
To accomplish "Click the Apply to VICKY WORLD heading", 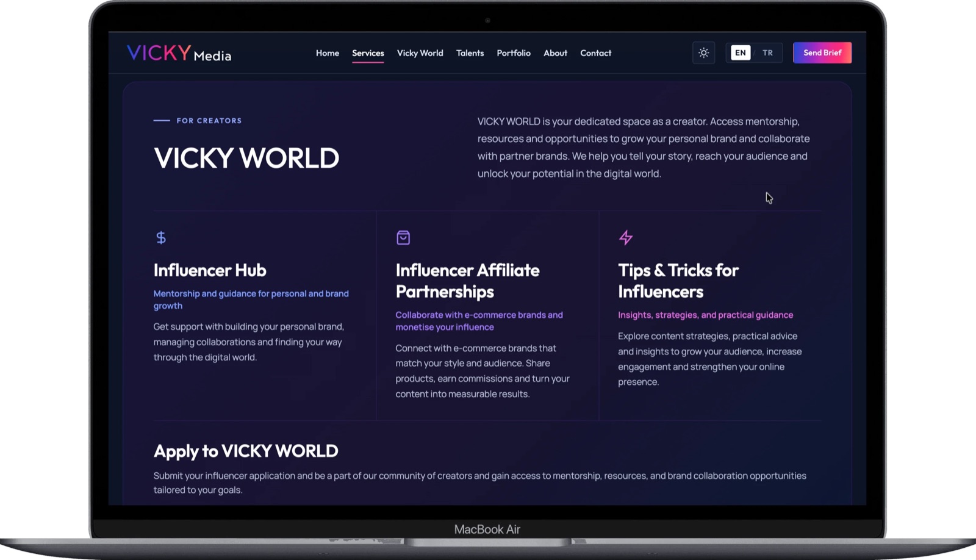I will point(246,451).
